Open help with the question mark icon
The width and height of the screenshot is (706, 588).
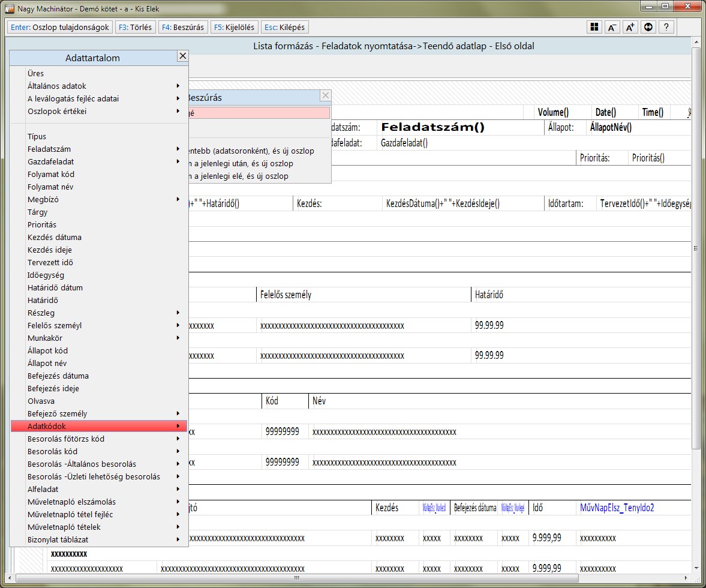tap(666, 27)
